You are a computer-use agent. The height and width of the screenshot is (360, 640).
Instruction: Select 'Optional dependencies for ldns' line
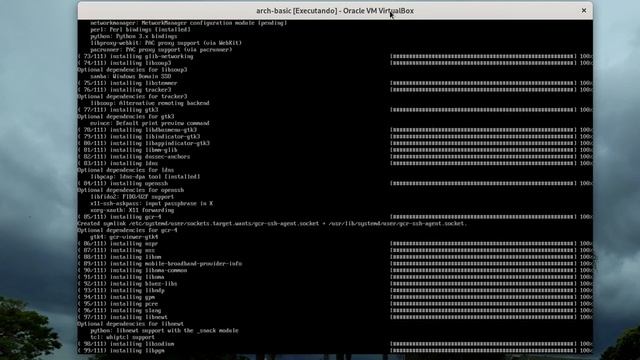click(126, 170)
